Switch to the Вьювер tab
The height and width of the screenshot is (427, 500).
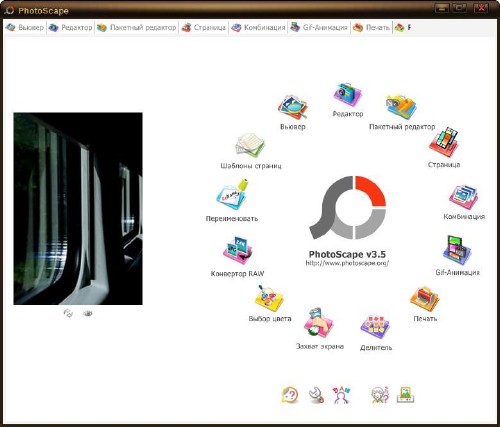(x=25, y=28)
